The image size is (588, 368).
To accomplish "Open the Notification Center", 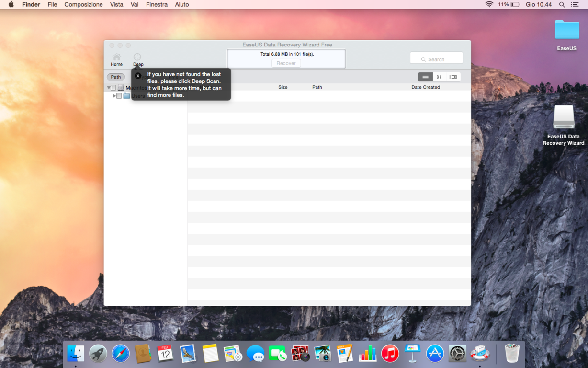I will [575, 4].
